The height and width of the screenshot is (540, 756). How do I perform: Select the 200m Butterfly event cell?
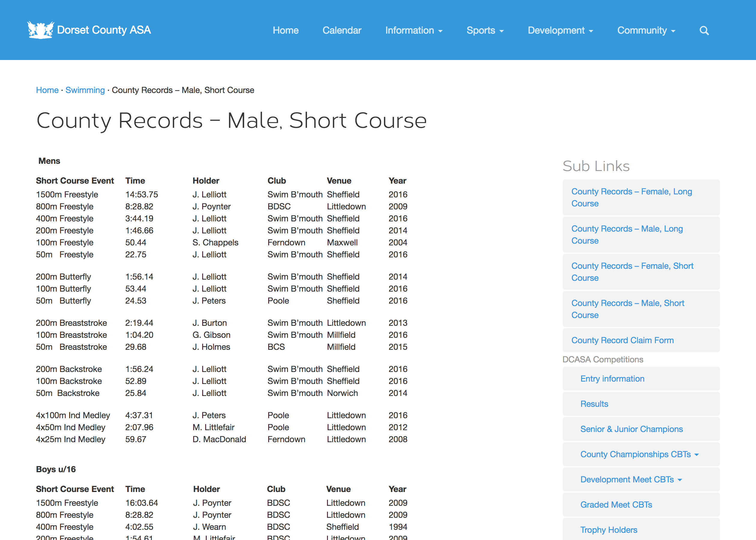point(64,277)
